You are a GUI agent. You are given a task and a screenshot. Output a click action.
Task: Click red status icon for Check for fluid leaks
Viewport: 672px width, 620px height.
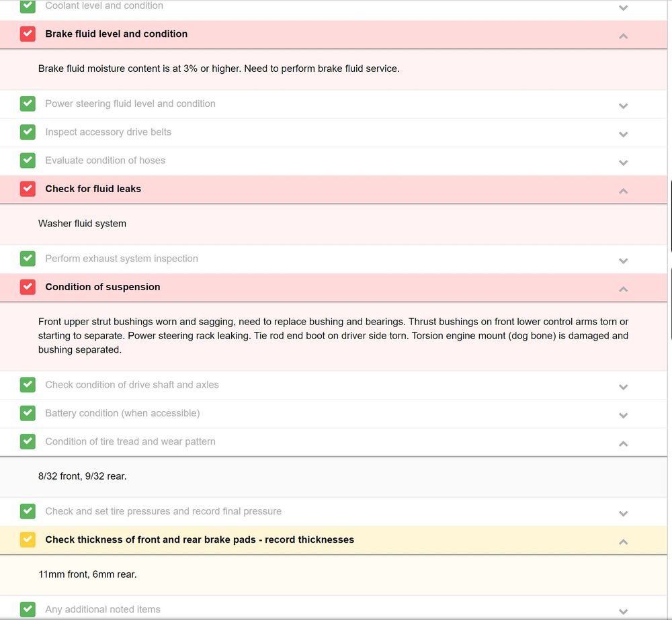[x=28, y=189]
